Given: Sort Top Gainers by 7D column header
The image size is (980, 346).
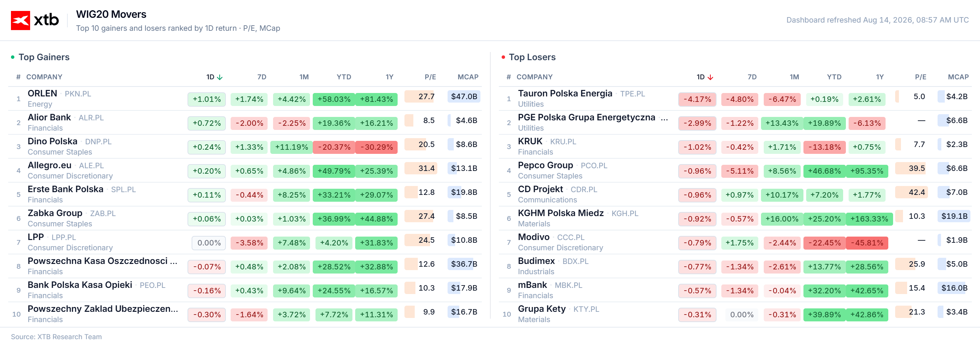Looking at the screenshot, I should click(262, 77).
